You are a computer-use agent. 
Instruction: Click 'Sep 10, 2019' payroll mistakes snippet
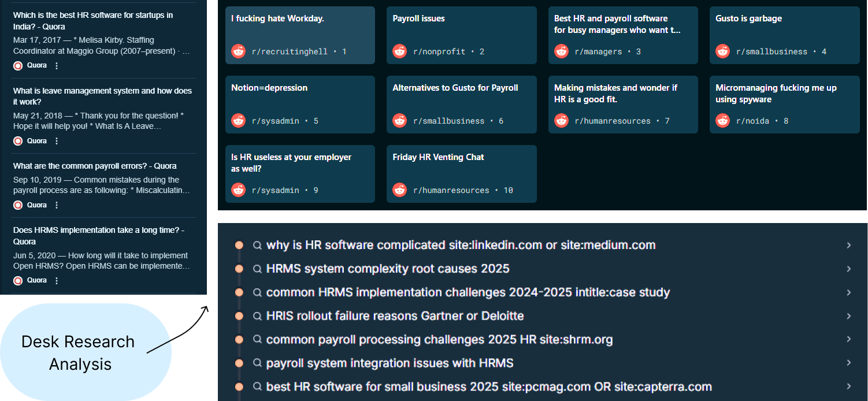102,185
